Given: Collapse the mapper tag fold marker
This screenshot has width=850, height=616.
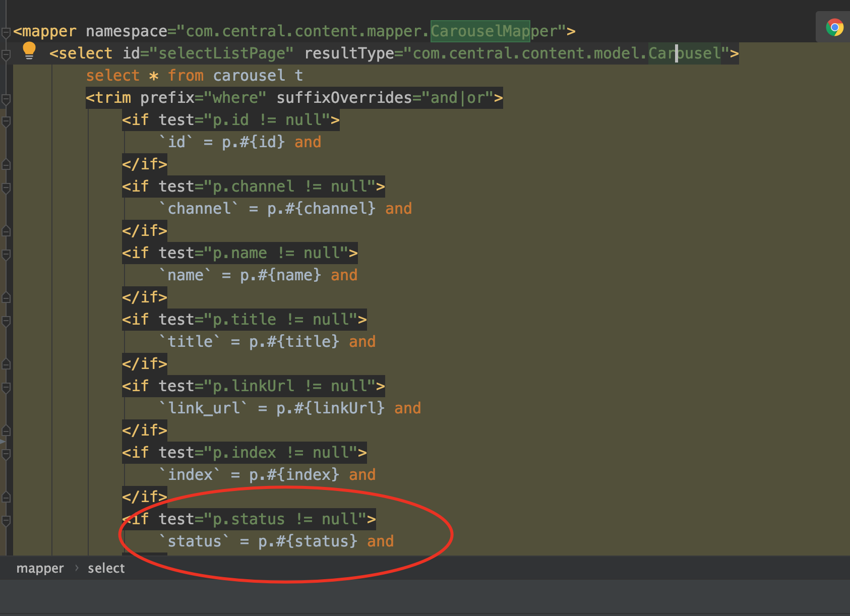Looking at the screenshot, I should pos(6,33).
